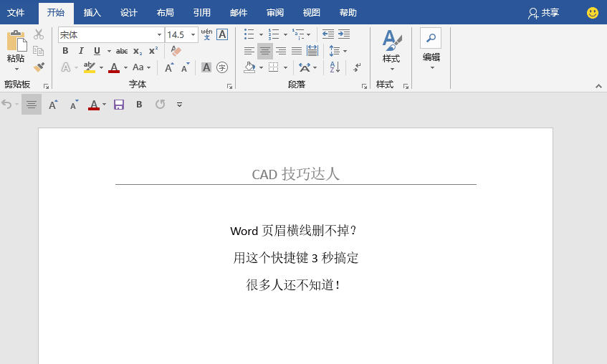Click the bulleted list icon
The height and width of the screenshot is (364, 607).
[x=249, y=34]
